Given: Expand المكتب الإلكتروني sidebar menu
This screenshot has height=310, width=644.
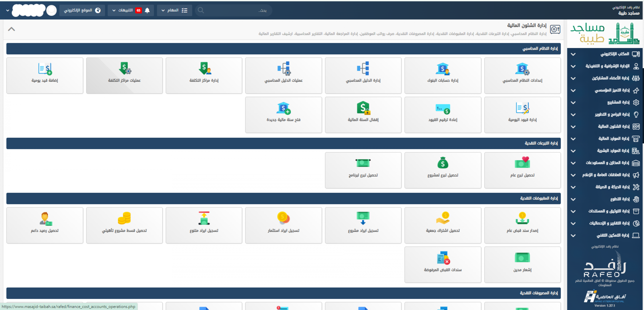Looking at the screenshot, I should coord(605,54).
